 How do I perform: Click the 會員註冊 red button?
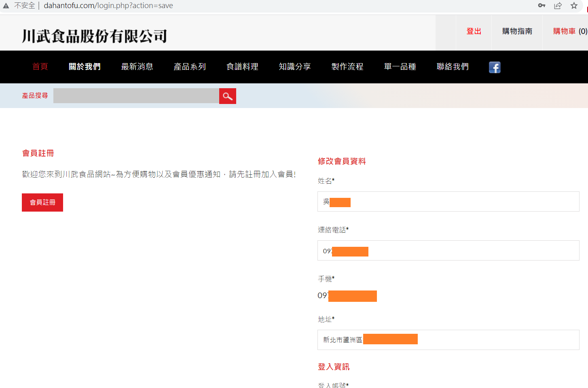(x=42, y=202)
